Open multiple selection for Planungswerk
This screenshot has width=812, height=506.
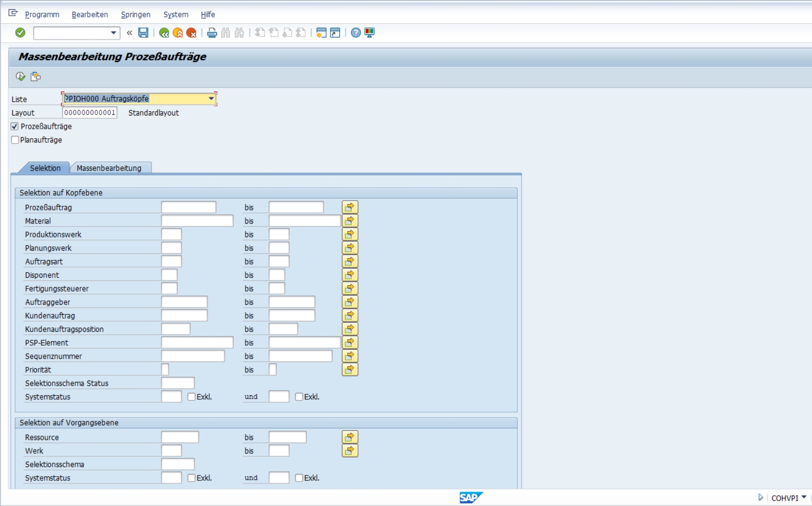click(x=350, y=248)
